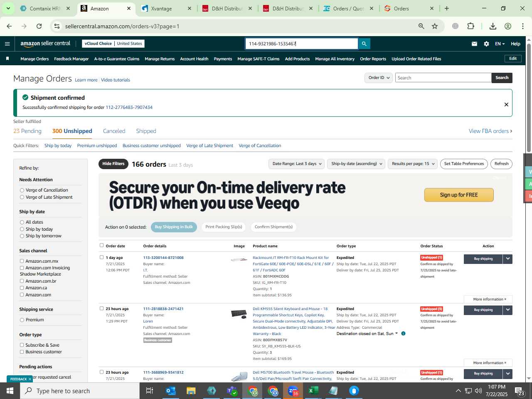Open the Seller Central hamburger menu
This screenshot has width=532, height=399.
click(x=7, y=44)
